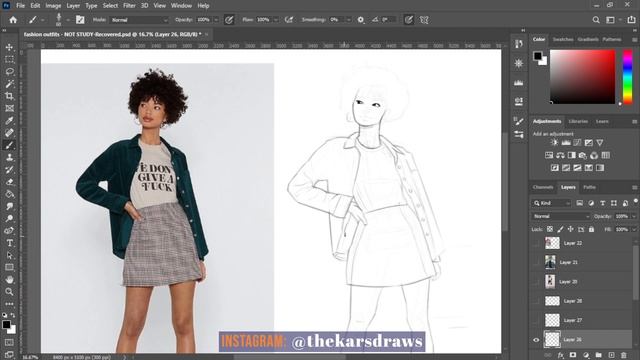Select the Path Selection tool

pyautogui.click(x=9, y=256)
